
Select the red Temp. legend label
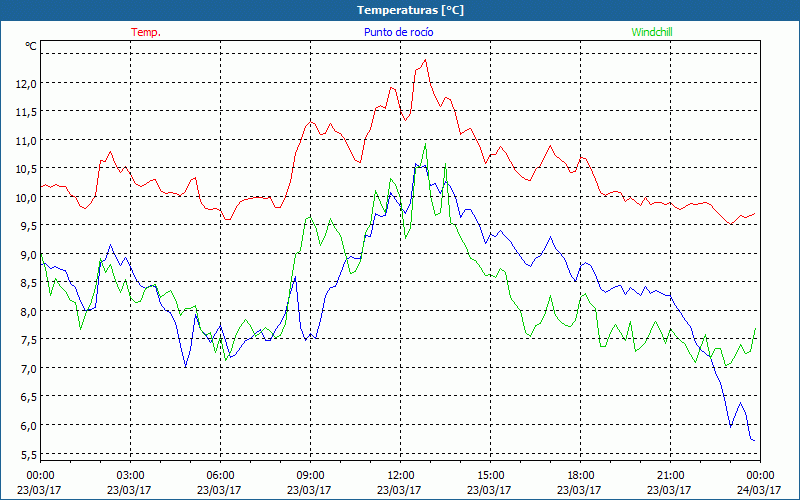146,32
